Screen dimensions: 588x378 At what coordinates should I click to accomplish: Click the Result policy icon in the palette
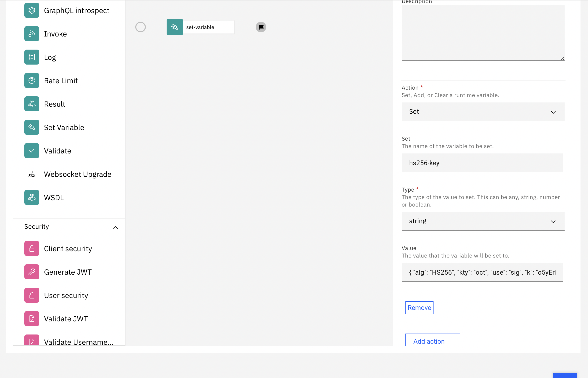(32, 104)
